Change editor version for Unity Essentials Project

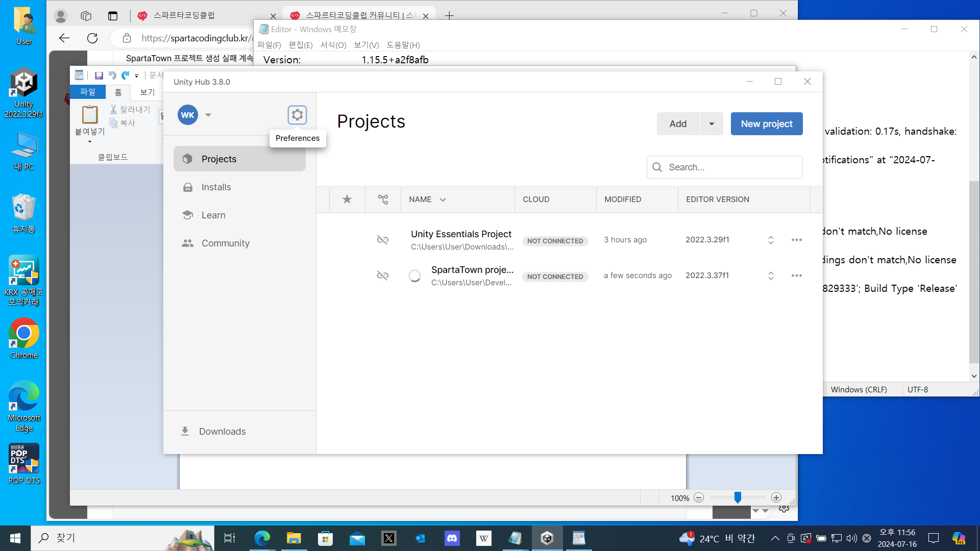pos(771,240)
